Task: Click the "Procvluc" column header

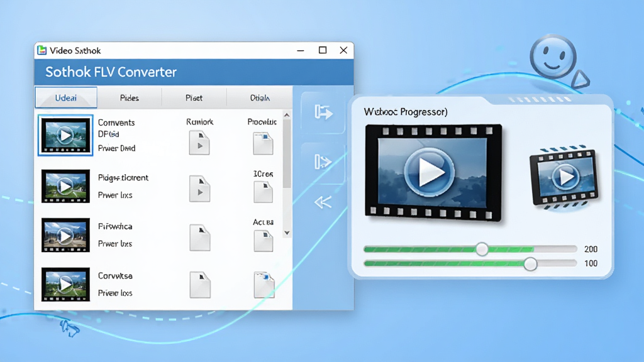Action: coord(262,122)
